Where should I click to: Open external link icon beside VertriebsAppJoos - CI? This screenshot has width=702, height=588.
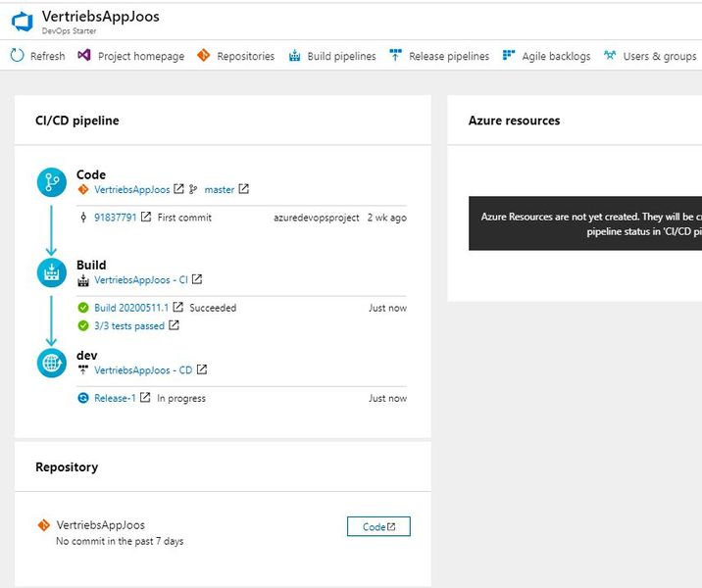196,279
